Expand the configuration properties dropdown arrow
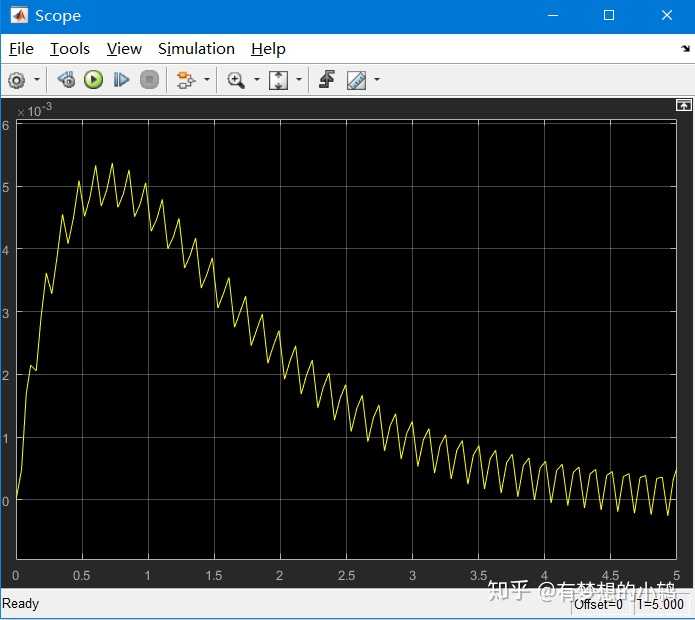695x620 pixels. (37, 80)
